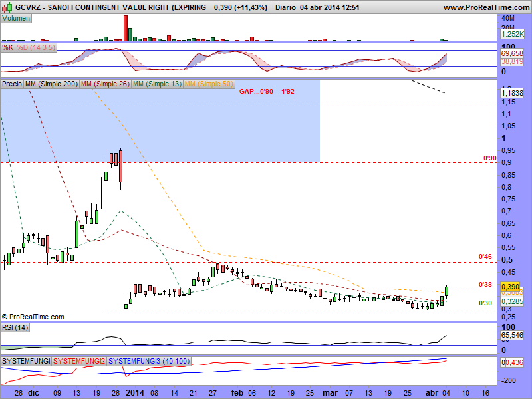Click the 0'90 resistance level label

(x=490, y=158)
